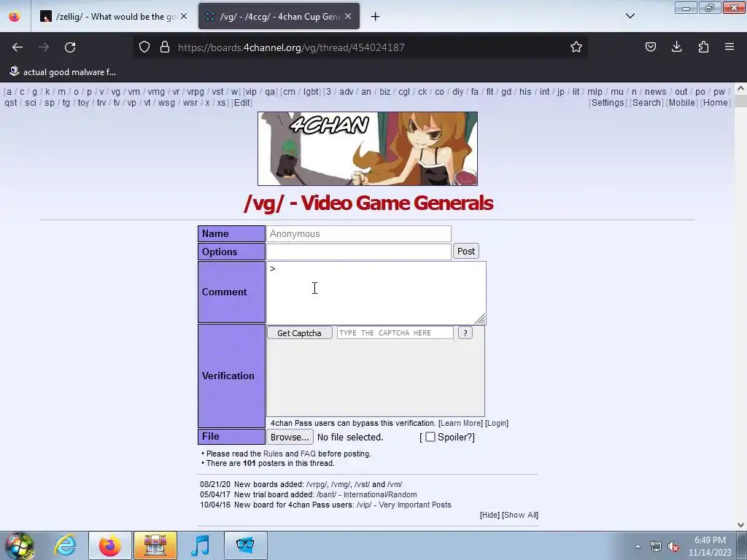Screen dimensions: 747x560
Task: Open the biz board link
Action: [385, 92]
